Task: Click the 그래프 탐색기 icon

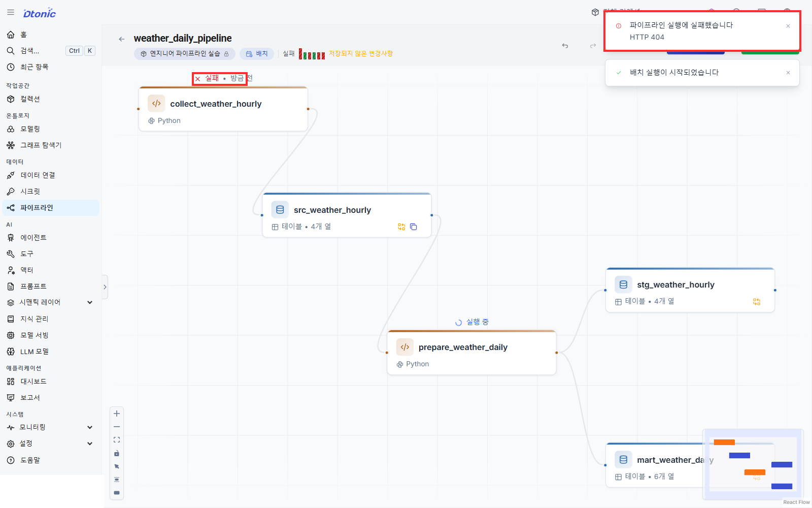Action: [x=11, y=145]
